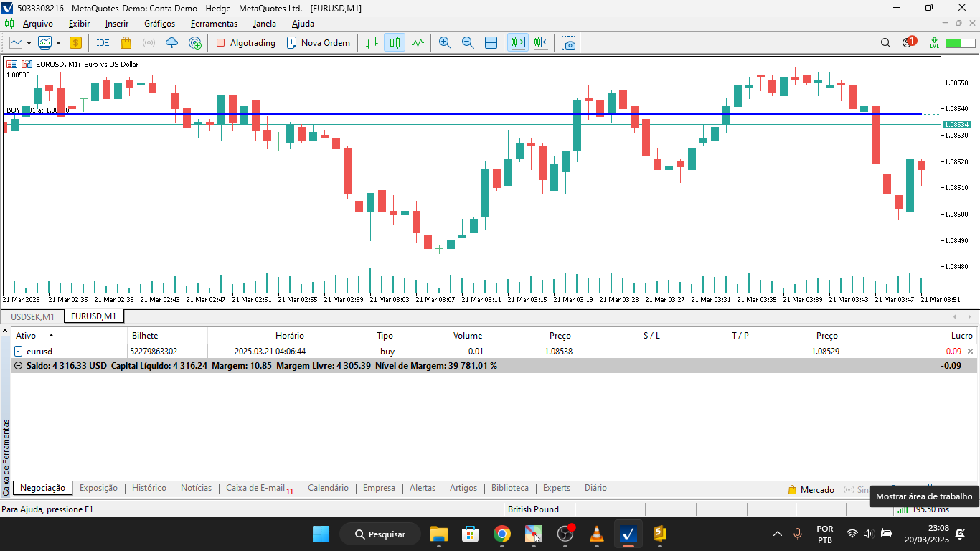The width and height of the screenshot is (980, 551).
Task: Open the MQL5 Cloud icon
Action: 171,42
